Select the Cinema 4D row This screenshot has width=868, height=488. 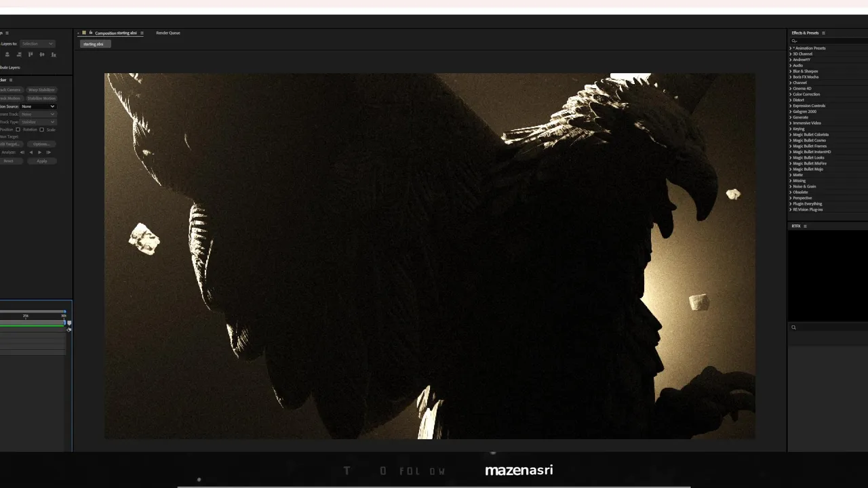(x=827, y=88)
